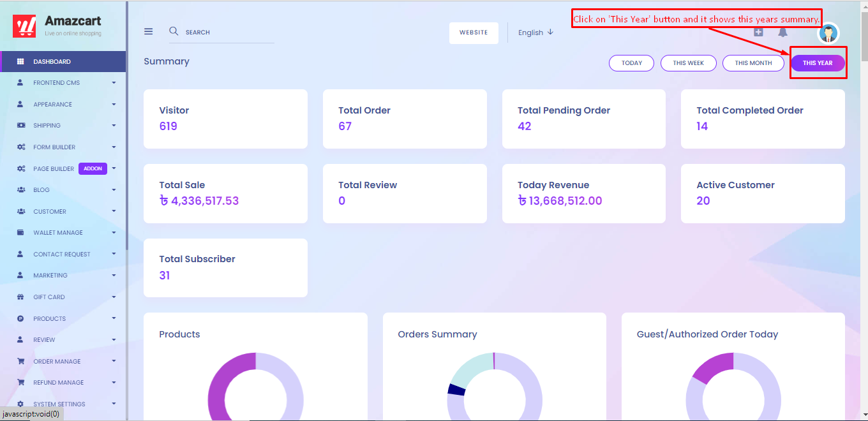Click the Total Completed Order value 14
The image size is (868, 421).
[703, 126]
